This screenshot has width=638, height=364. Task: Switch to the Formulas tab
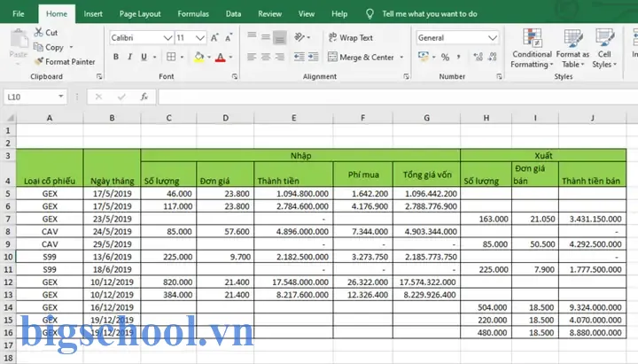193,14
